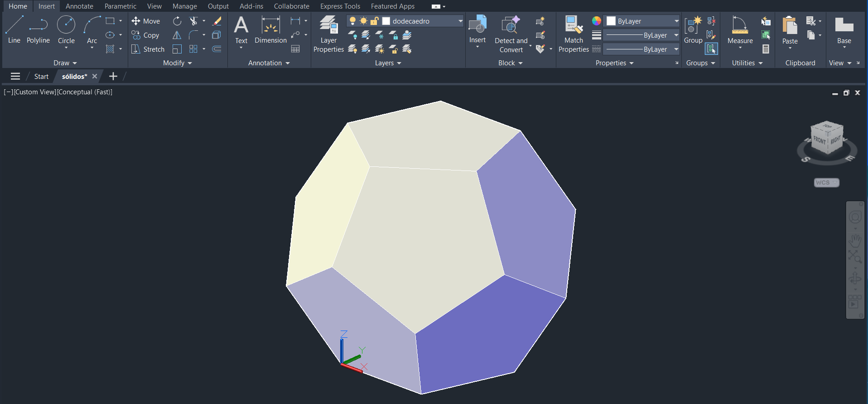Click the FRONT face of the ViewCube

click(819, 140)
